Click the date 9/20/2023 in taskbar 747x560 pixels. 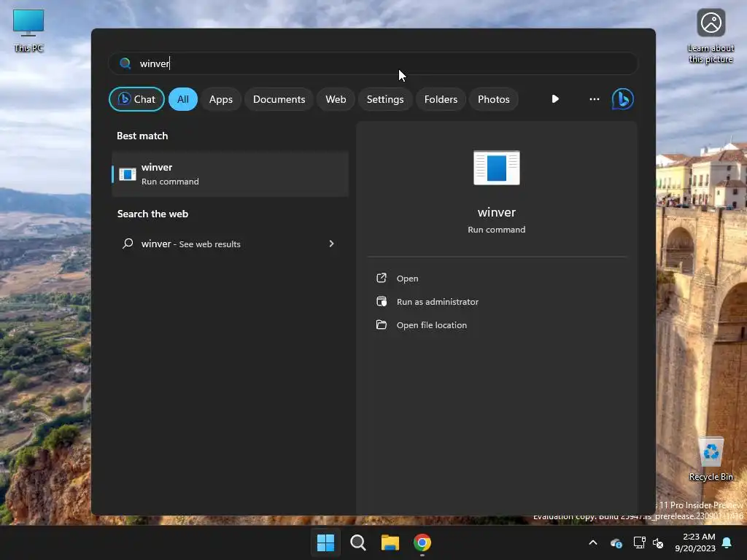(x=695, y=548)
